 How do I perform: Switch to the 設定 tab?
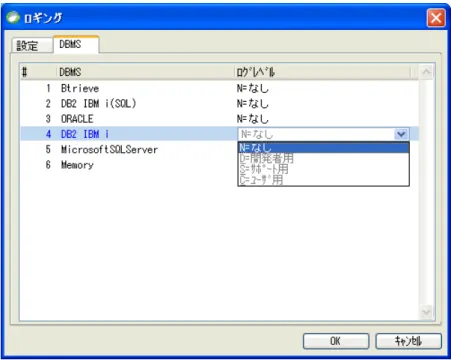32,46
